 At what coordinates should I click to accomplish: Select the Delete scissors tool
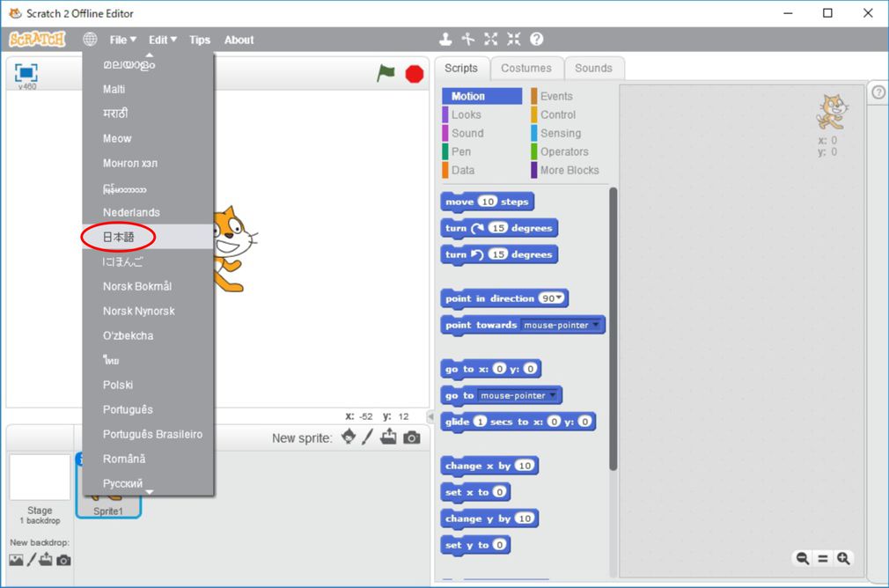click(467, 39)
